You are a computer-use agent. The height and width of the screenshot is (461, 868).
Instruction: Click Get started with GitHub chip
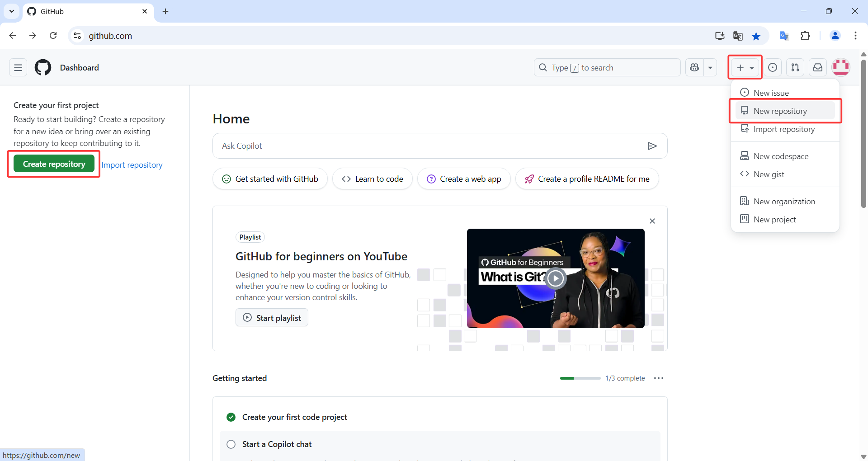(270, 179)
